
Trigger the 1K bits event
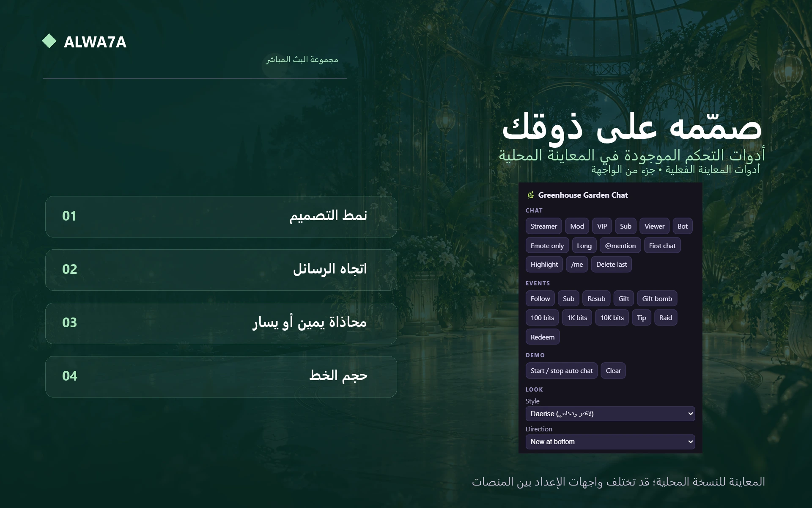tap(577, 317)
